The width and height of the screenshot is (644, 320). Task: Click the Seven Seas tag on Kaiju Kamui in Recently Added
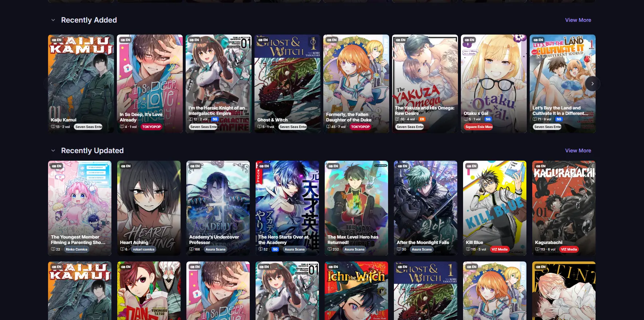pos(88,127)
